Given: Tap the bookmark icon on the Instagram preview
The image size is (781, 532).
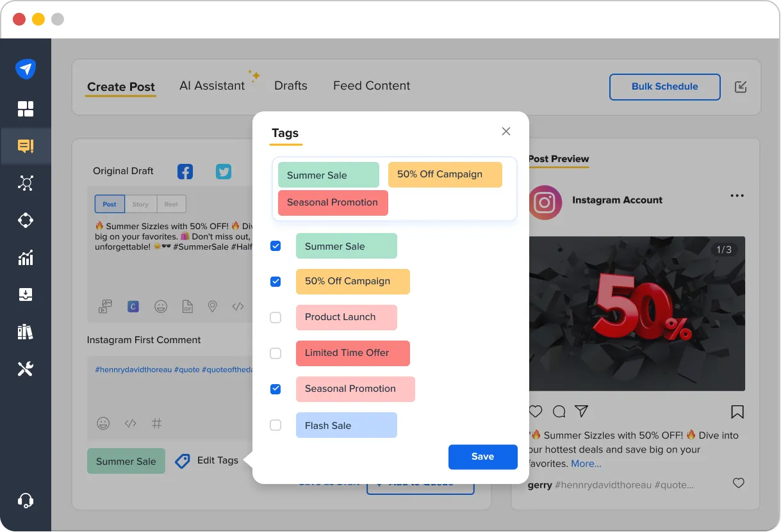Looking at the screenshot, I should (x=737, y=412).
